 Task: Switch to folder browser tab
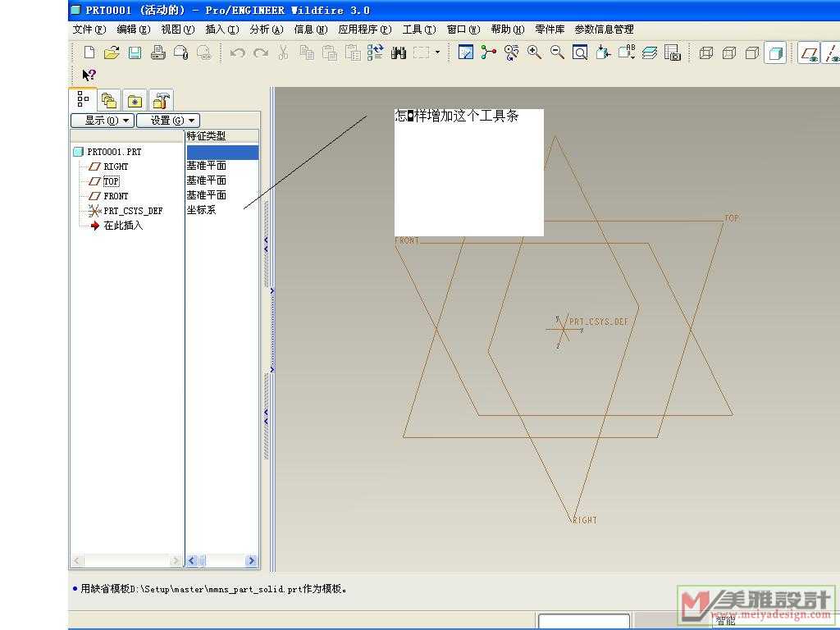click(x=109, y=100)
